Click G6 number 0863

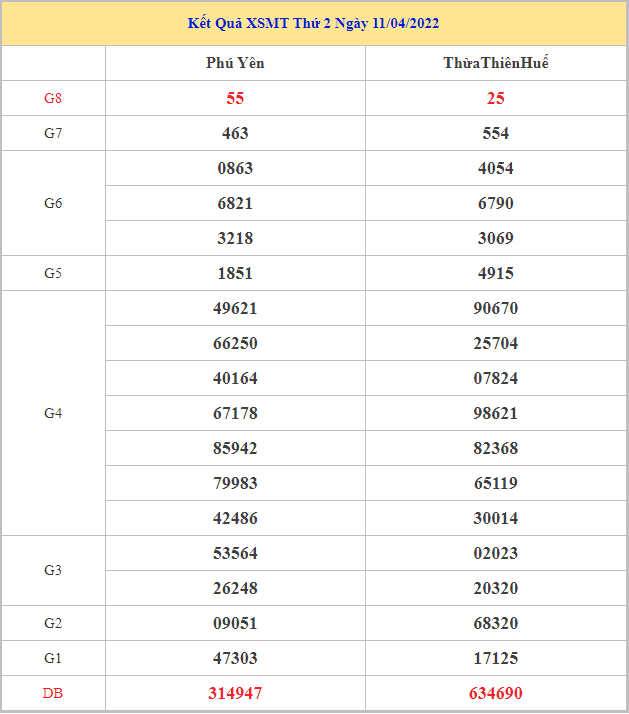pos(235,168)
